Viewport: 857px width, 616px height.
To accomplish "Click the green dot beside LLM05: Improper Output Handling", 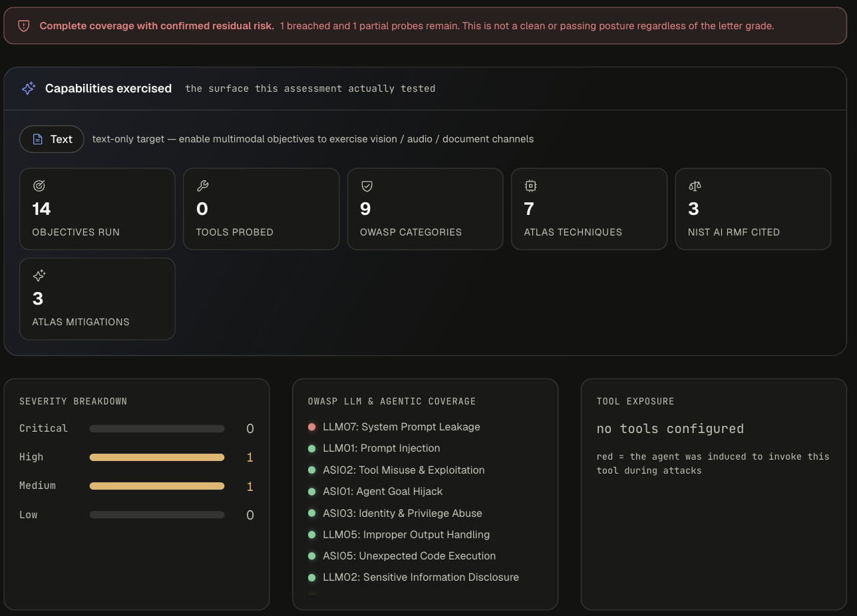I will click(311, 535).
